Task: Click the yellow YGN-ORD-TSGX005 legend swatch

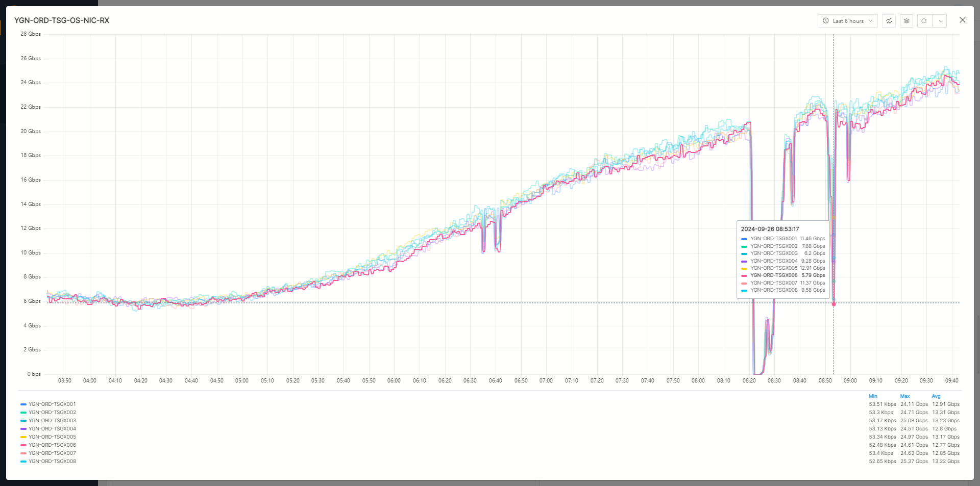Action: pos(23,437)
